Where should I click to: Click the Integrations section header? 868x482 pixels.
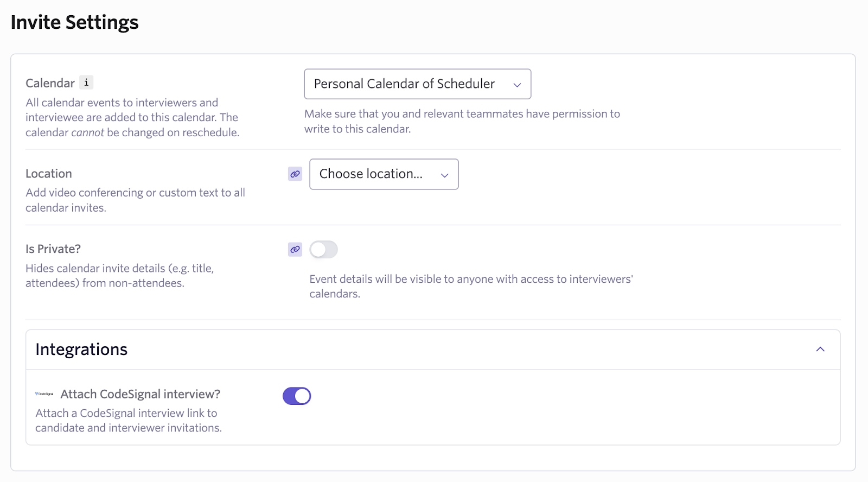[433, 350]
